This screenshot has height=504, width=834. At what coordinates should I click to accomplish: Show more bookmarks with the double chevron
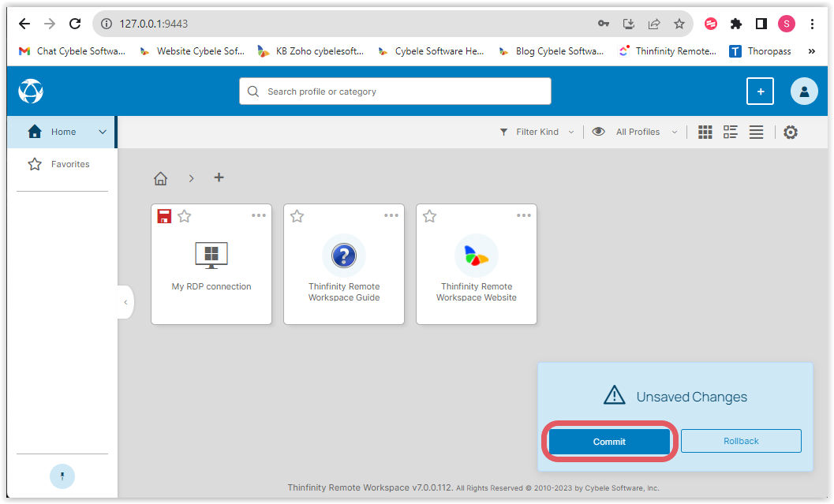[812, 51]
